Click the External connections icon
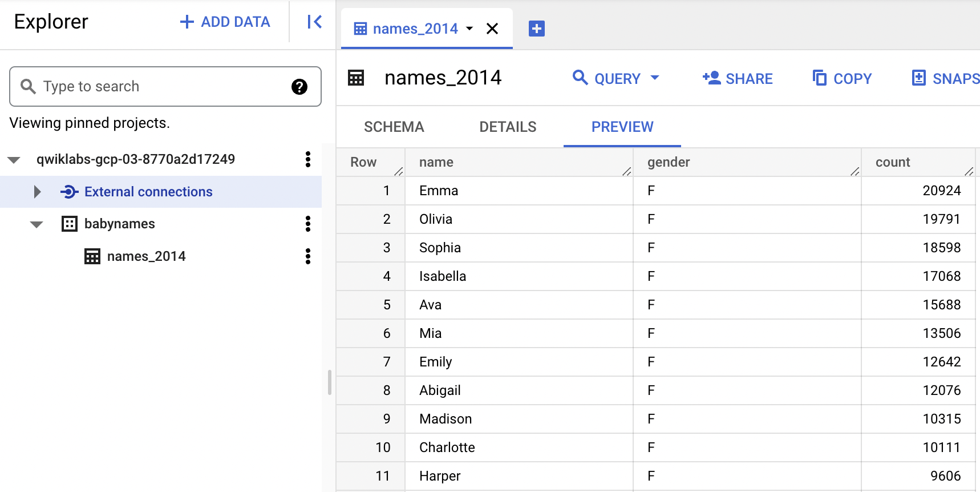The width and height of the screenshot is (980, 492). 69,192
